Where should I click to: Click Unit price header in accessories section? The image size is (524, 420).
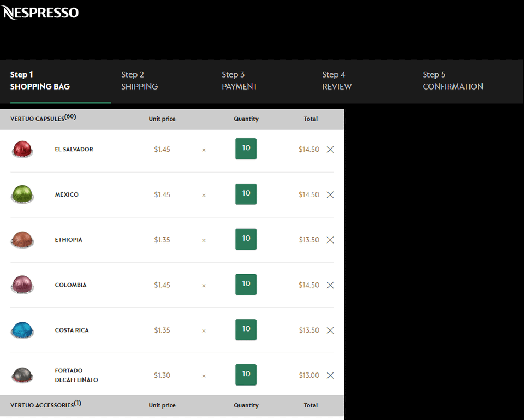pos(162,405)
